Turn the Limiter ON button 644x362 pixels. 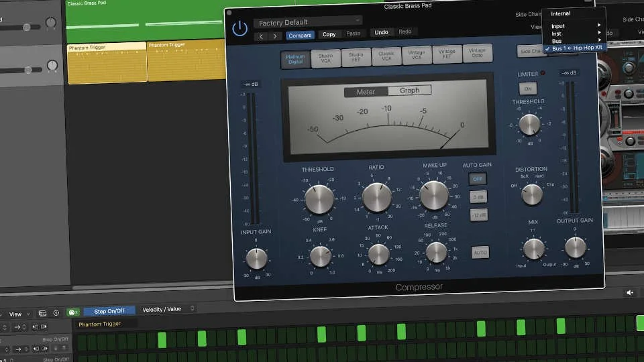pyautogui.click(x=528, y=88)
